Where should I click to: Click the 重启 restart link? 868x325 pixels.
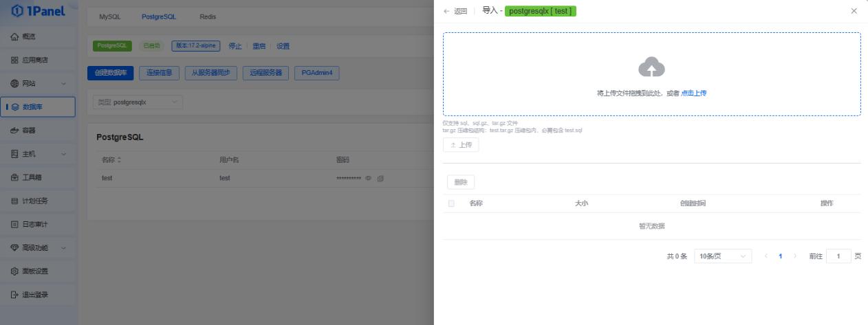tap(259, 46)
